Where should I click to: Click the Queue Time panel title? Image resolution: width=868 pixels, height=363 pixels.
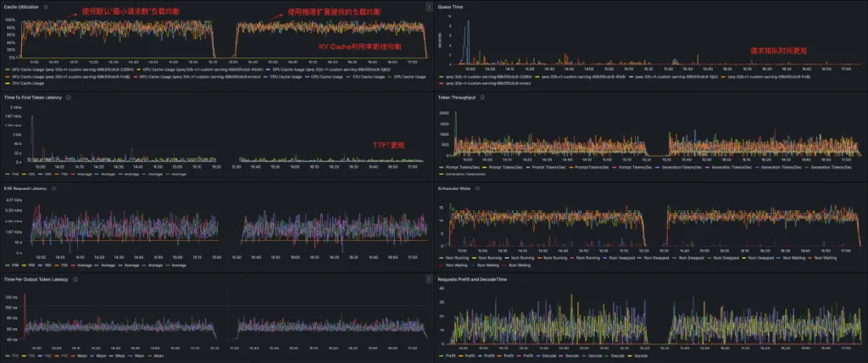tap(450, 7)
